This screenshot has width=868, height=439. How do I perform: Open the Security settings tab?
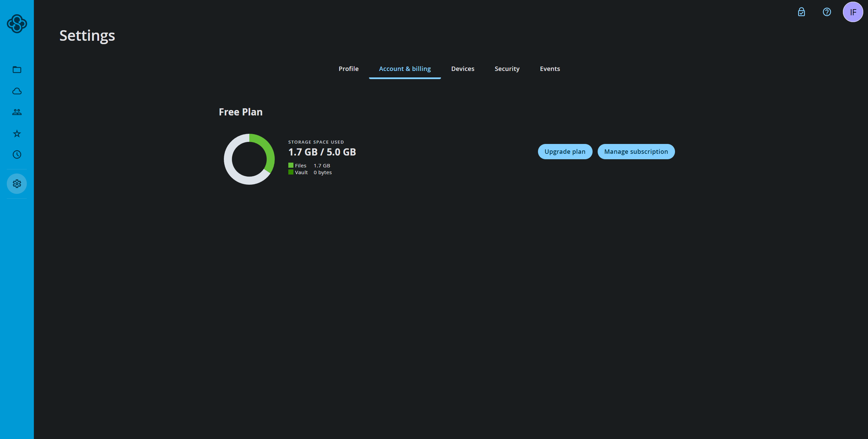pyautogui.click(x=507, y=69)
